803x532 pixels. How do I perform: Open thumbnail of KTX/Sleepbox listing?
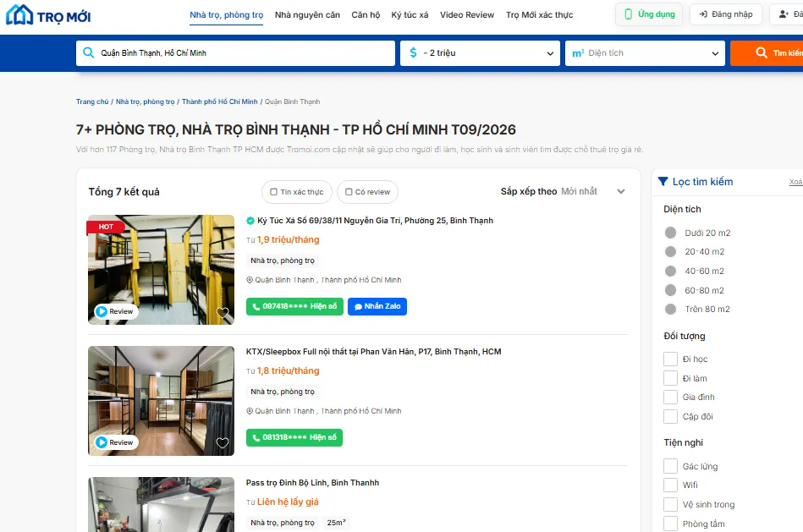[161, 401]
